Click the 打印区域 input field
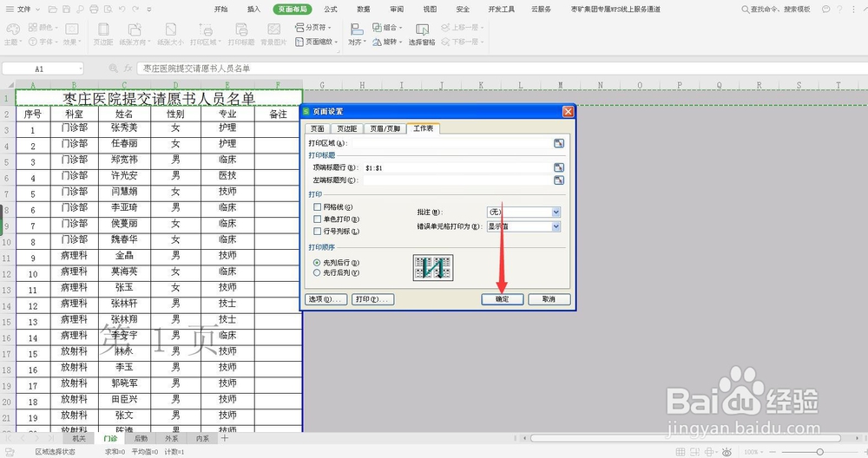 (x=451, y=143)
